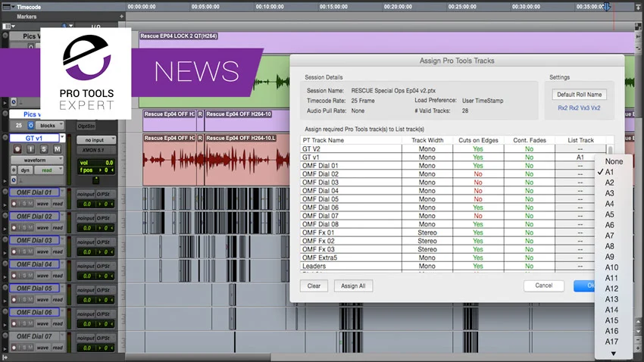
Task: Open automation mode selector showing read on GT v1
Action: 48,170
